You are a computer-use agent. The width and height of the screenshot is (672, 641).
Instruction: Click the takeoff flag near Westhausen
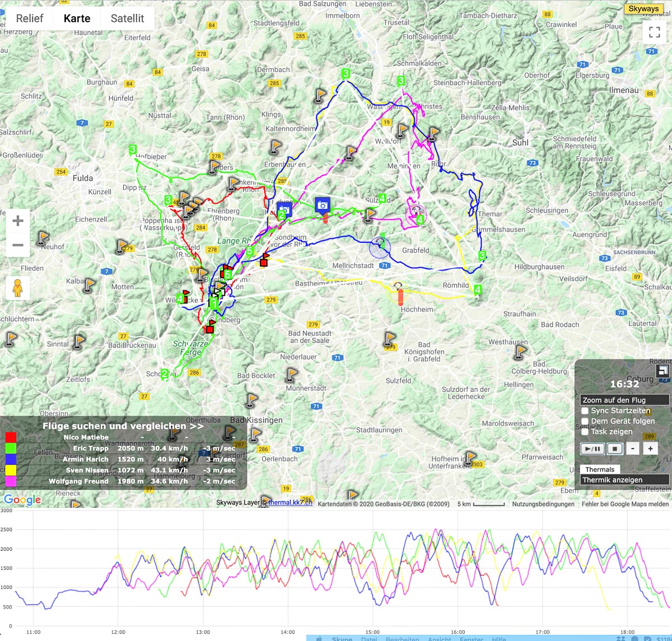point(521,352)
